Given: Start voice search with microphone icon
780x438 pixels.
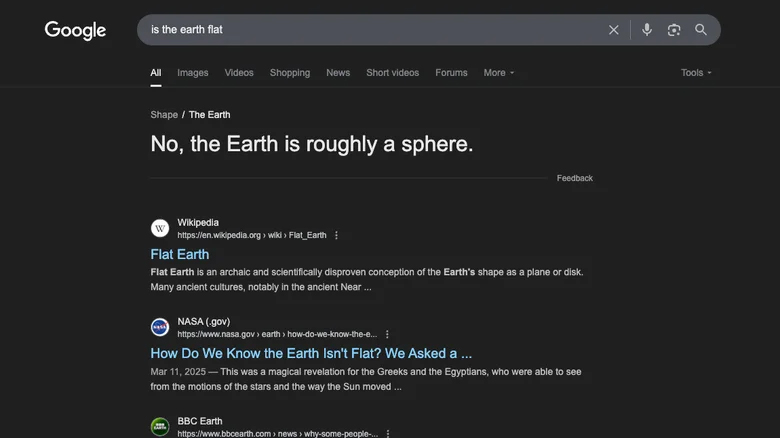Looking at the screenshot, I should coord(647,30).
